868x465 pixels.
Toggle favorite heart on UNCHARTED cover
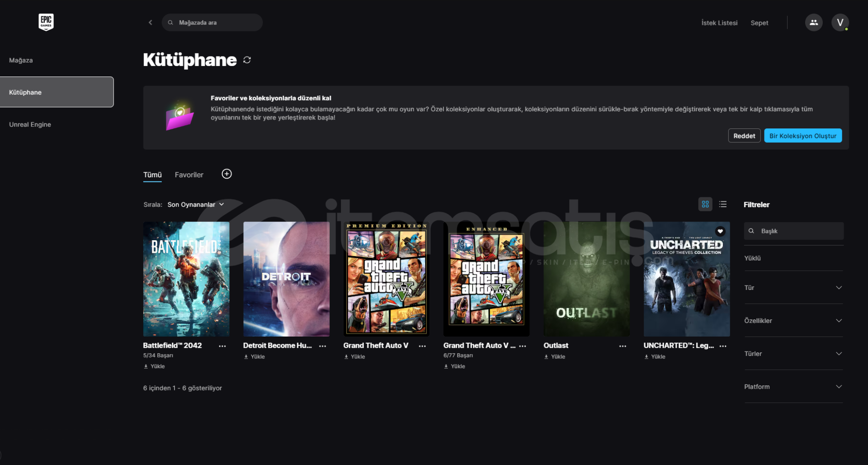pyautogui.click(x=720, y=231)
